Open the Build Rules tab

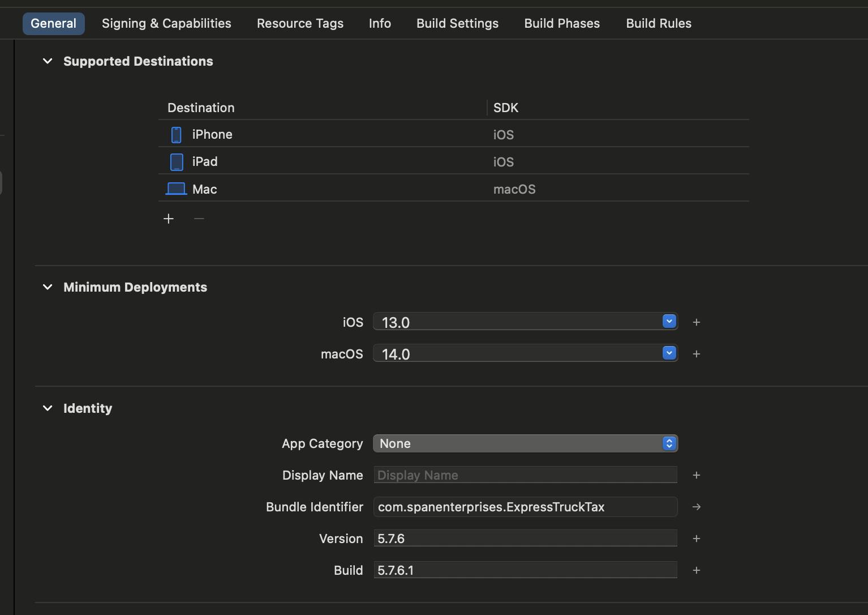point(659,24)
